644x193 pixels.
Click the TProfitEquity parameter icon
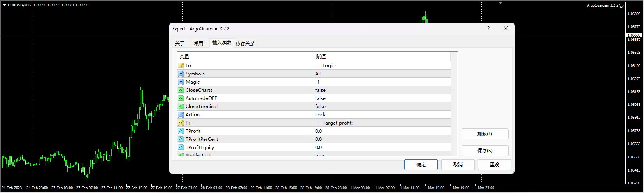[x=181, y=147]
